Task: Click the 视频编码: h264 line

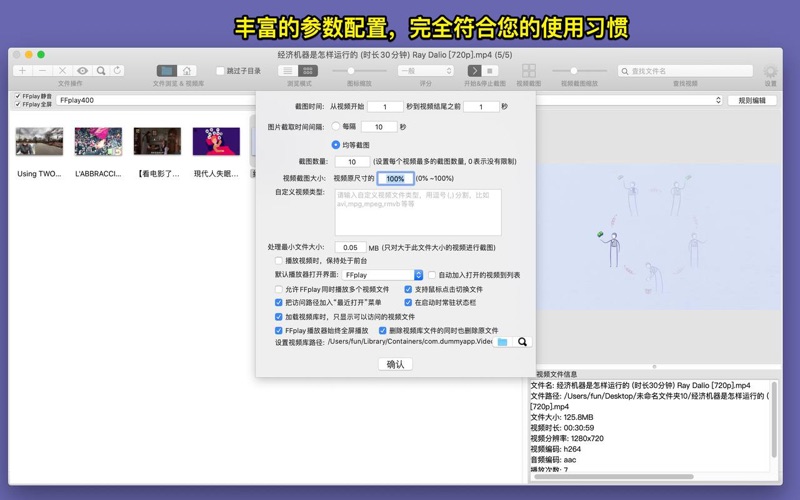Action: pos(555,449)
